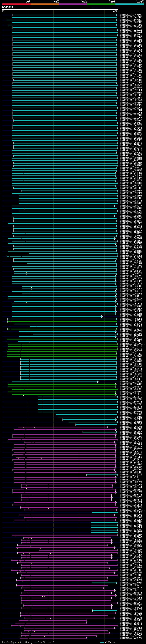This screenshot has width=146, height=644.
Task: Select hit label UniRef100_Q2QCX3
Action: (131, 474)
